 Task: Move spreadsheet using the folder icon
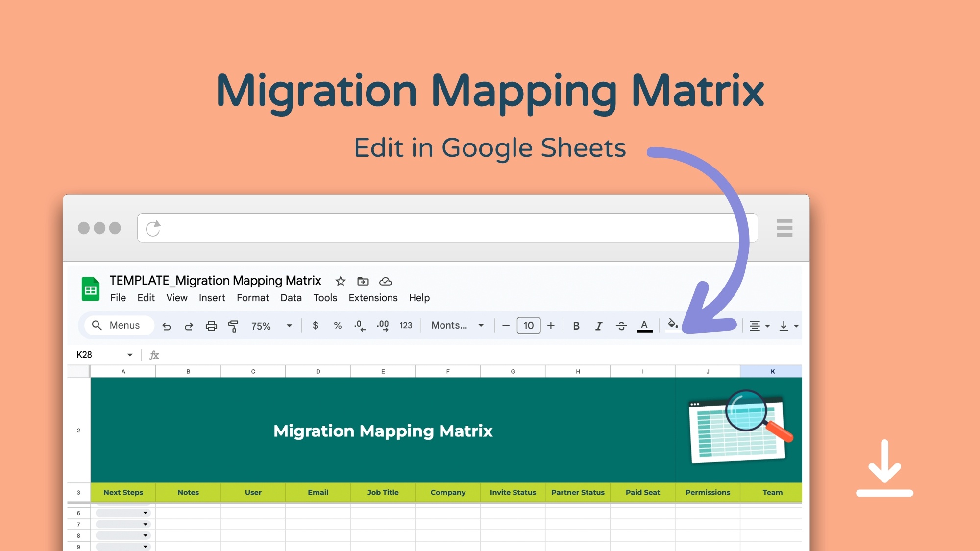(363, 281)
